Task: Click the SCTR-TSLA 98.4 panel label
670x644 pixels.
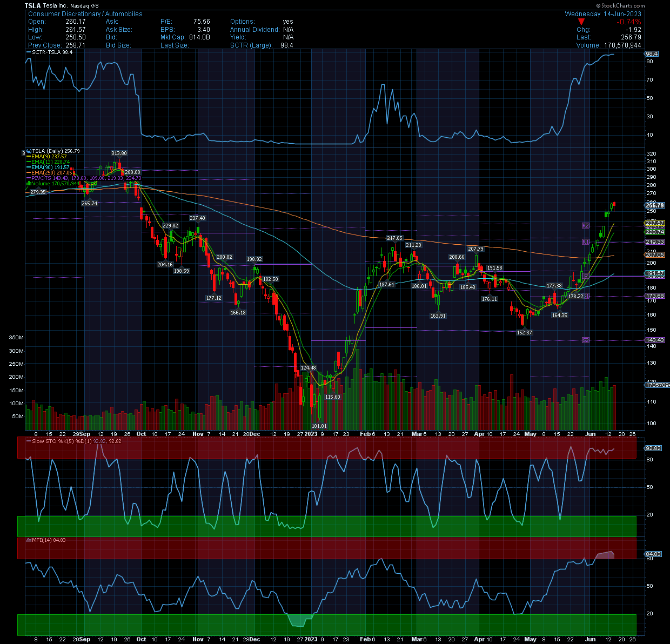Action: [x=49, y=52]
